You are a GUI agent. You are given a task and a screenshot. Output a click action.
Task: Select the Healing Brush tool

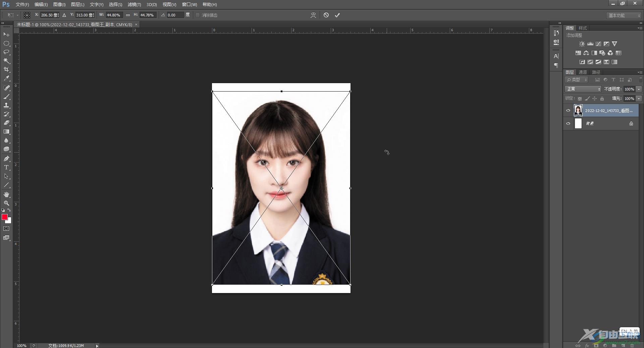pos(6,88)
